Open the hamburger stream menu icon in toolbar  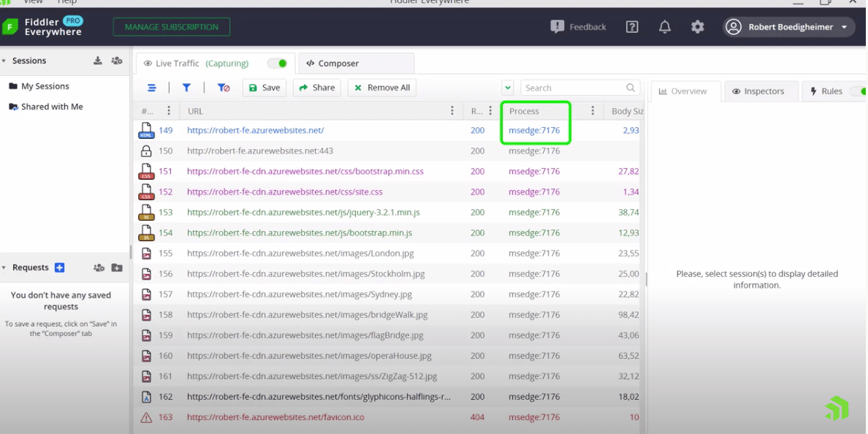[x=152, y=88]
